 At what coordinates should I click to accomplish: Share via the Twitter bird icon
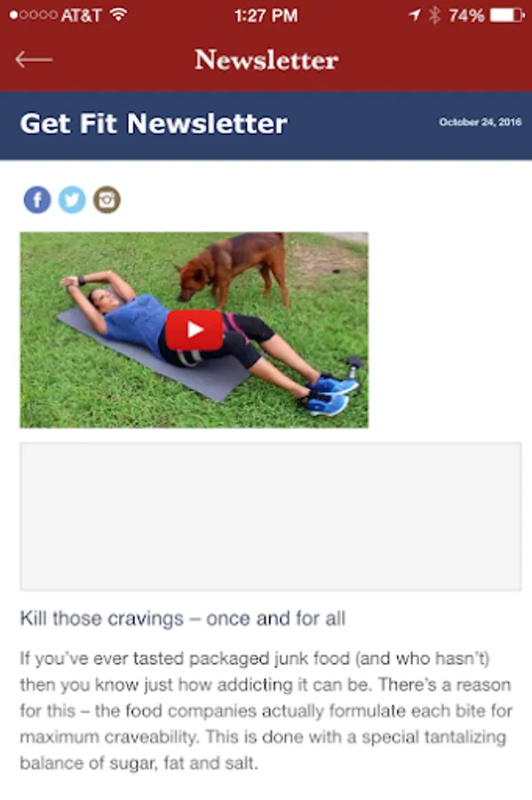[72, 199]
